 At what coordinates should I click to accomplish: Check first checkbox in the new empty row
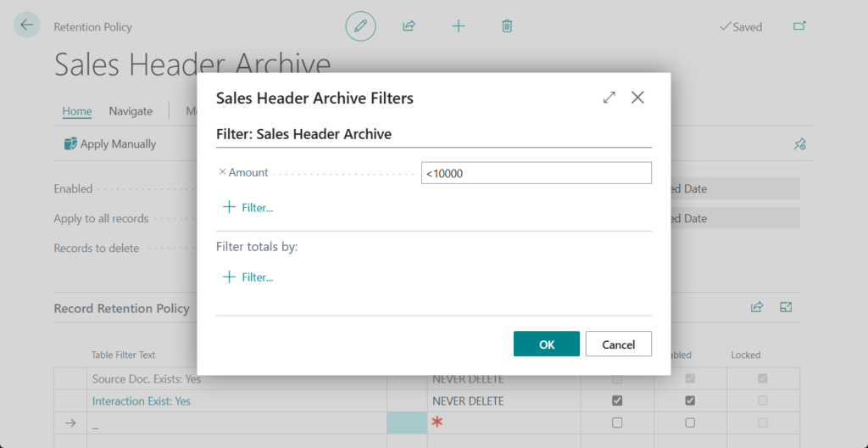point(617,423)
